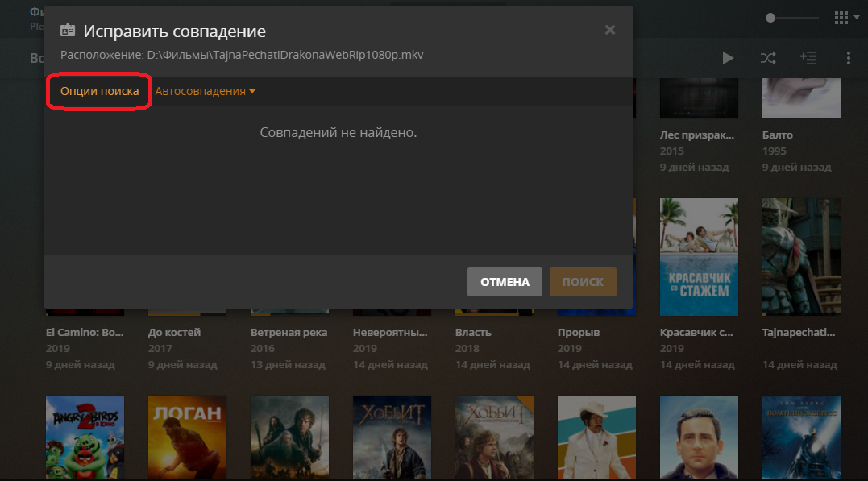Click the Власть movie title
The height and width of the screenshot is (481, 868).
[473, 332]
